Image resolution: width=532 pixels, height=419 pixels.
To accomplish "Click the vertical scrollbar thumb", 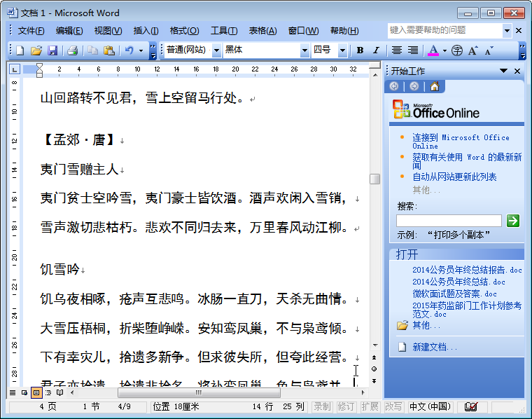I will pyautogui.click(x=375, y=179).
